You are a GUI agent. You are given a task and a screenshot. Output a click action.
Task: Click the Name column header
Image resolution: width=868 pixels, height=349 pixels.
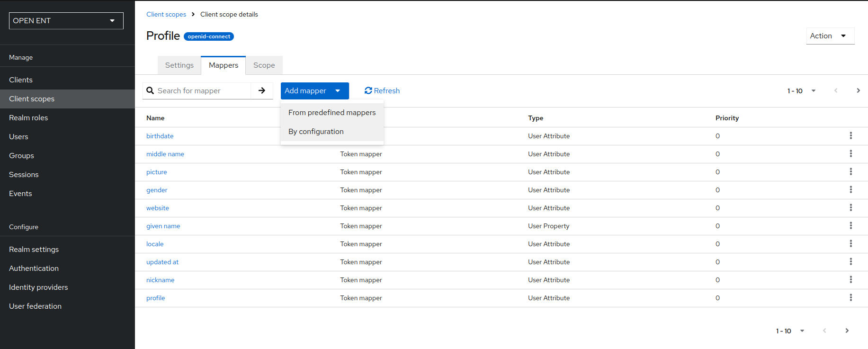155,118
